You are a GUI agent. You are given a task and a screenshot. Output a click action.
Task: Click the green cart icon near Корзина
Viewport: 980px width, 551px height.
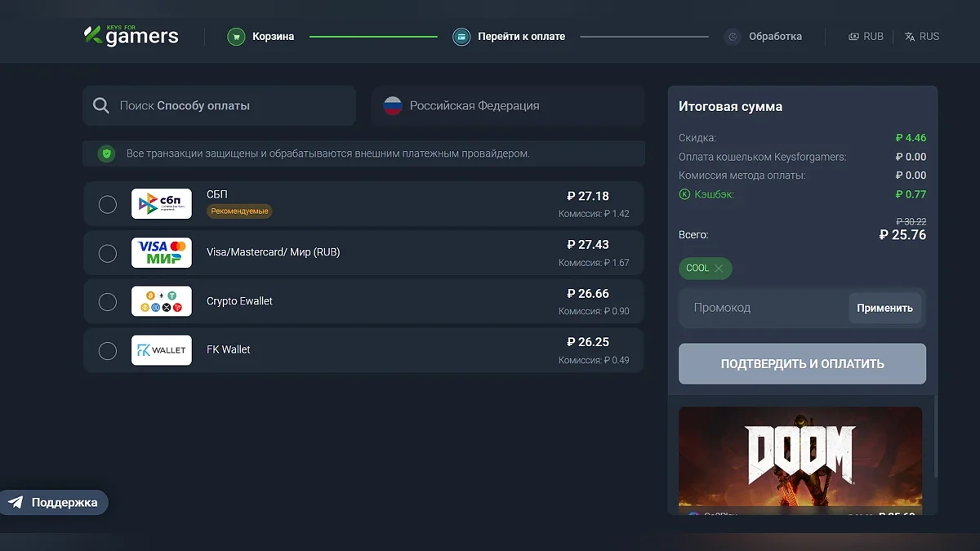point(236,37)
